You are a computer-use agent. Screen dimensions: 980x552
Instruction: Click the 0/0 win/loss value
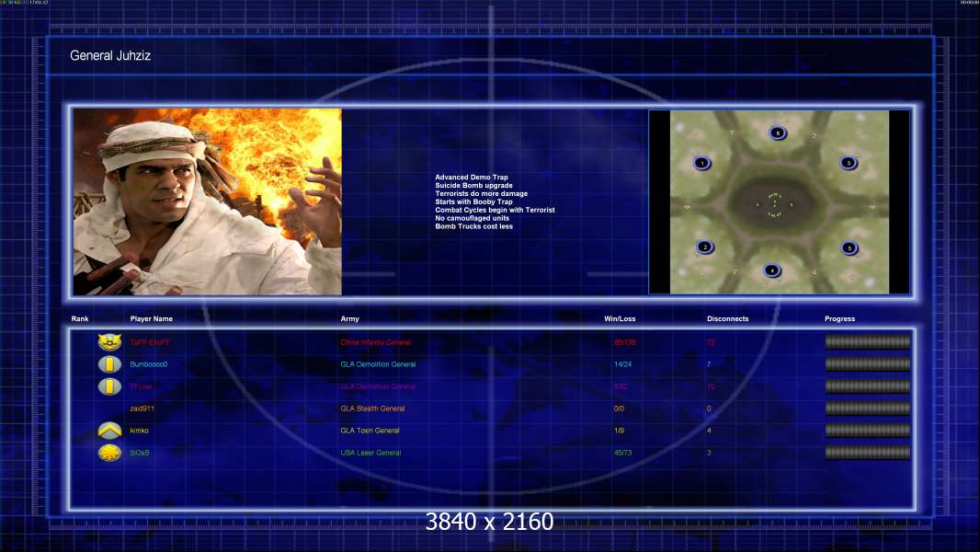click(x=619, y=408)
